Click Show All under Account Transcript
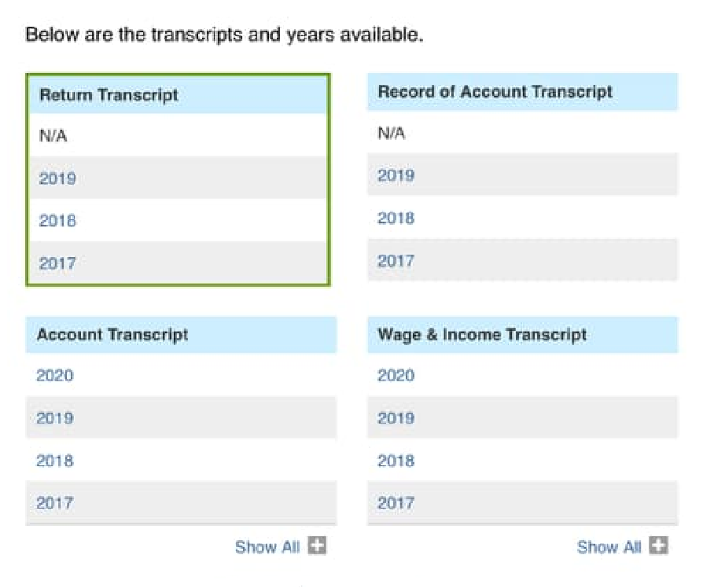Viewport: 703px width, 588px height. (267, 547)
